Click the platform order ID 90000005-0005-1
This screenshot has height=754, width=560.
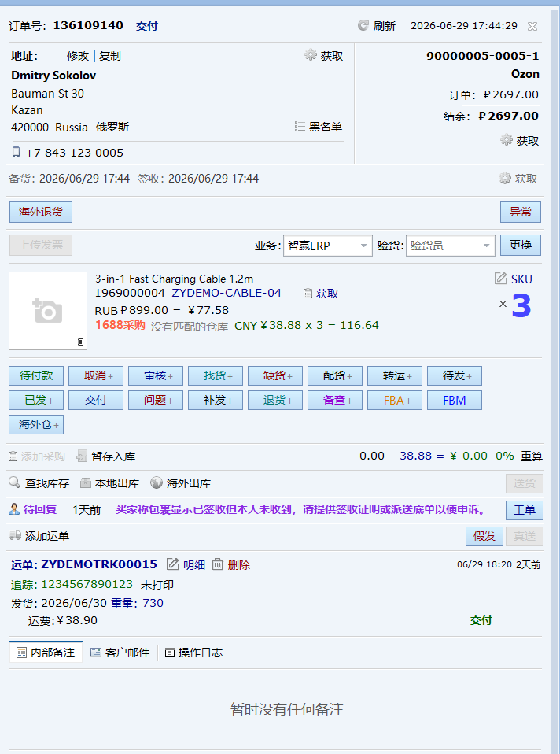tap(483, 56)
